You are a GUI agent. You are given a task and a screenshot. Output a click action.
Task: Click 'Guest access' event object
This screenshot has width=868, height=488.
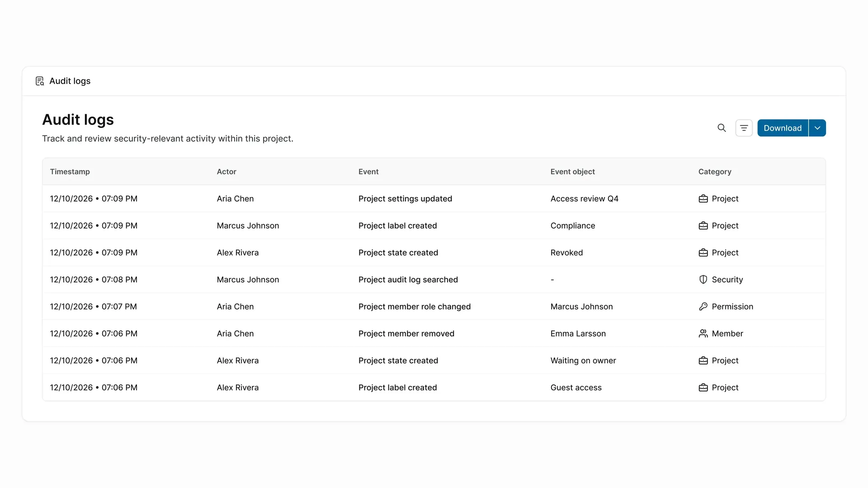pyautogui.click(x=576, y=388)
